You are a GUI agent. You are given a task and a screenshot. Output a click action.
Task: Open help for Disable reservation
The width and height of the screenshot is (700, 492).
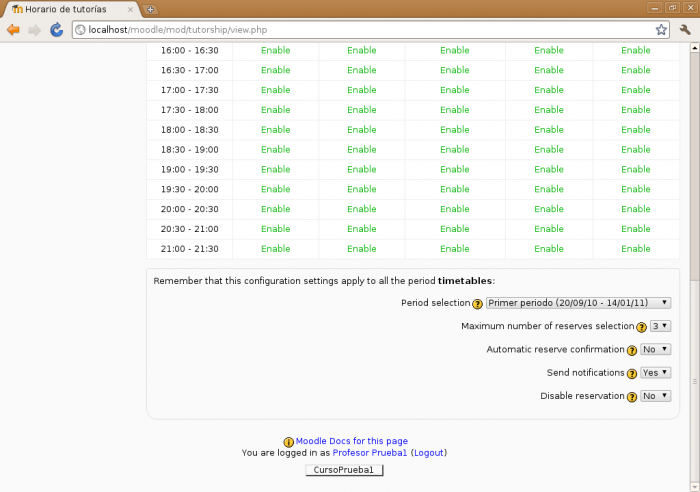(x=632, y=397)
